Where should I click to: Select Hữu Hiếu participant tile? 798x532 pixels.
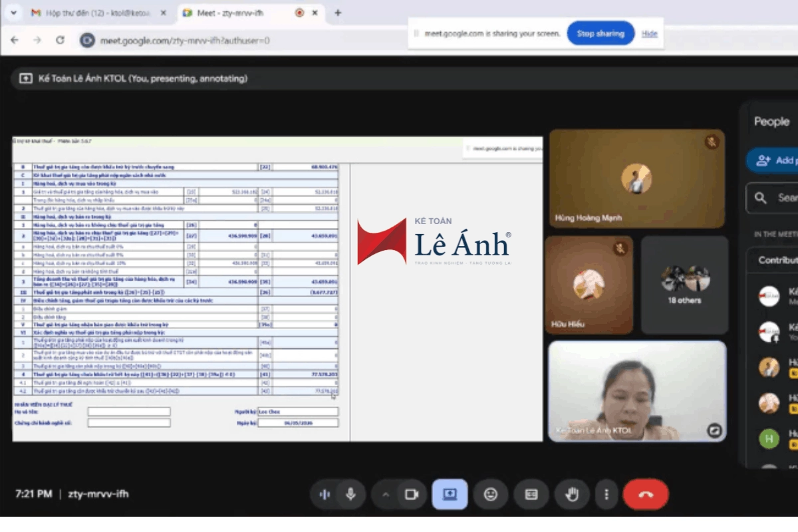(589, 285)
